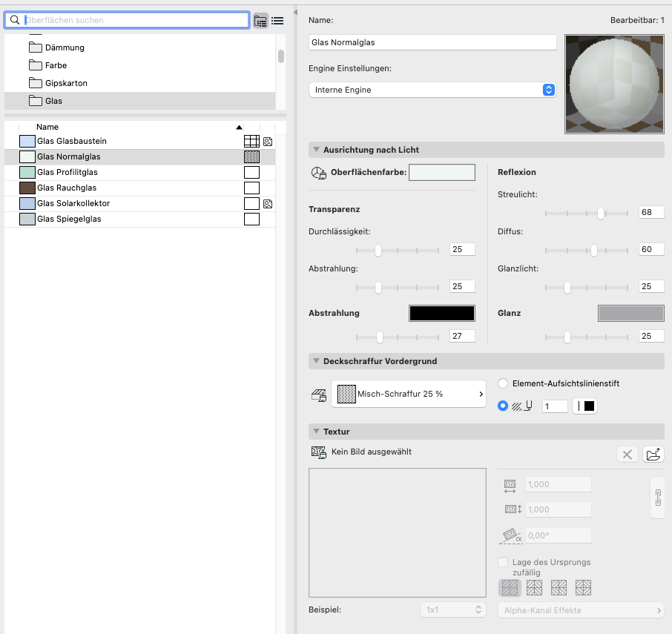Remove the texture with the X button
This screenshot has width=672, height=634.
627,455
